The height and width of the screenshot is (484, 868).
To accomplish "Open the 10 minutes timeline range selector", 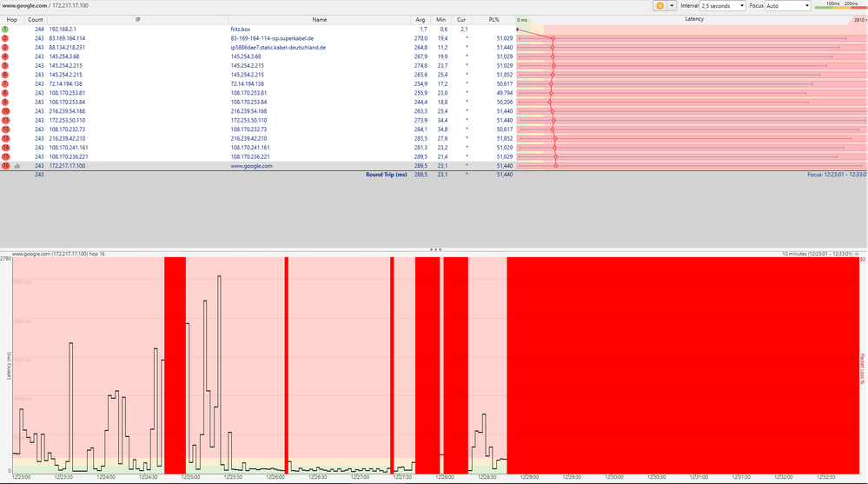I will (x=820, y=255).
